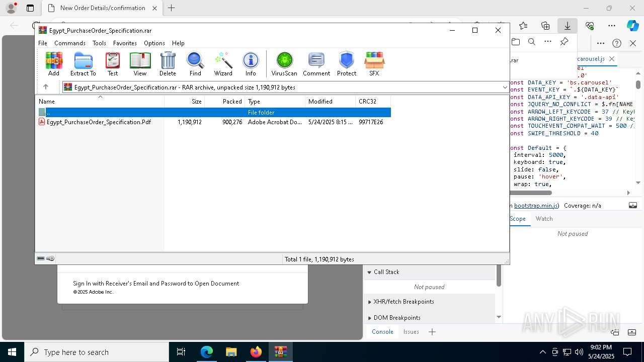Click the key password icon in status bar

pos(50,258)
